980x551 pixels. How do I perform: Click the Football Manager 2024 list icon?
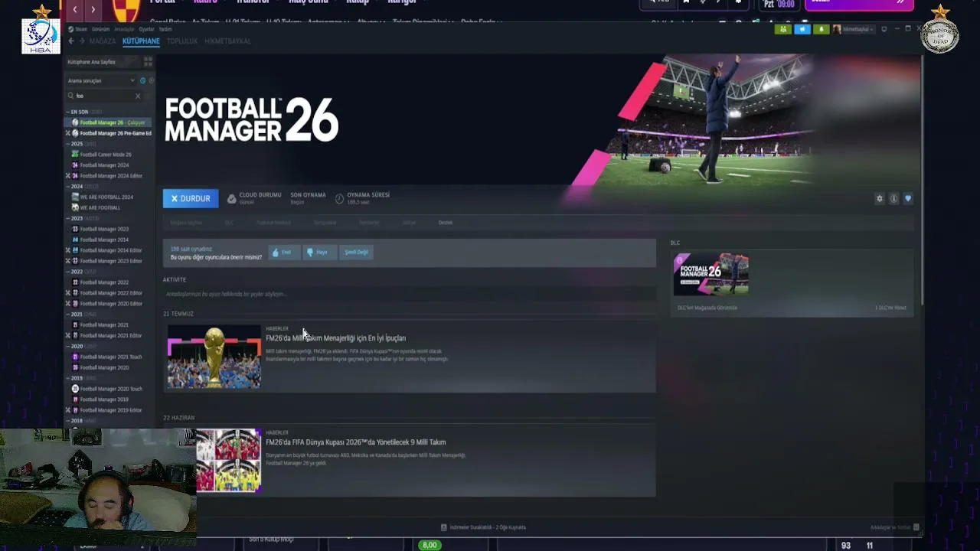(x=75, y=165)
